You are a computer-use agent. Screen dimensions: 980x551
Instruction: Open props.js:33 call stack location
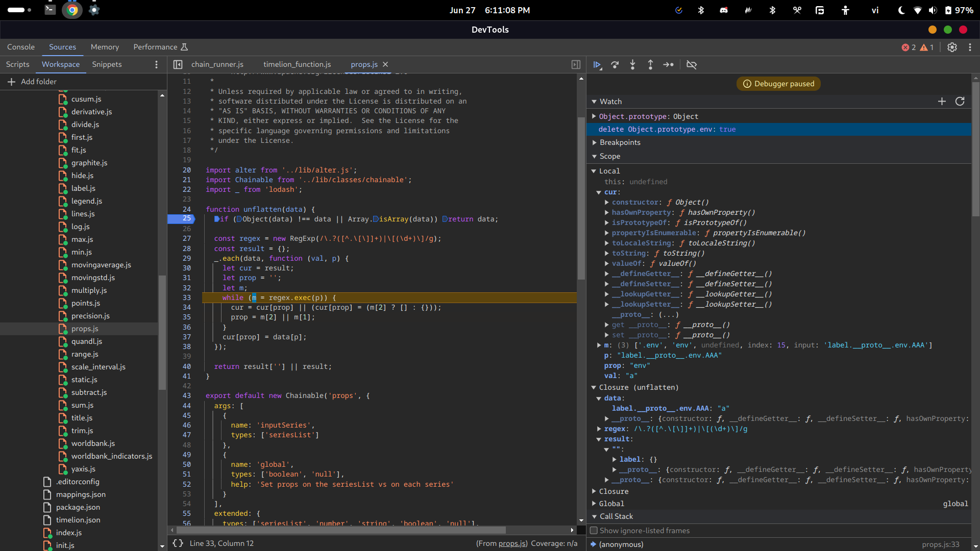point(940,544)
